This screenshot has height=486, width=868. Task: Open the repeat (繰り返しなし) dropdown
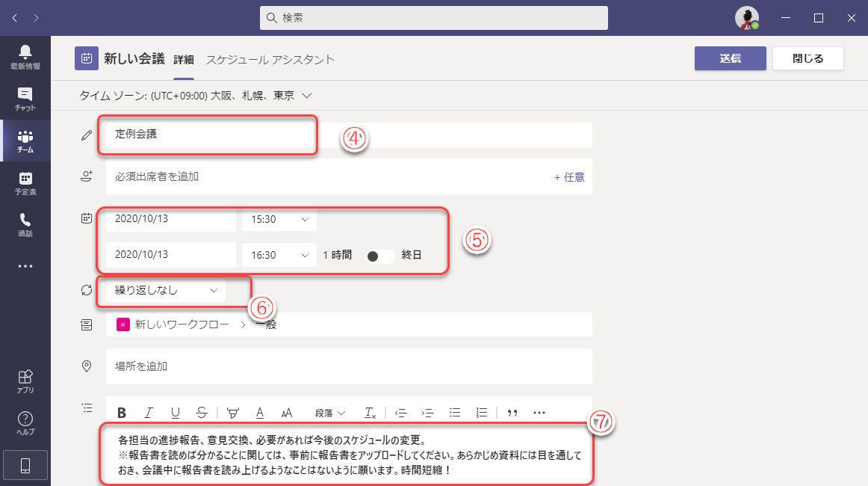(x=166, y=290)
